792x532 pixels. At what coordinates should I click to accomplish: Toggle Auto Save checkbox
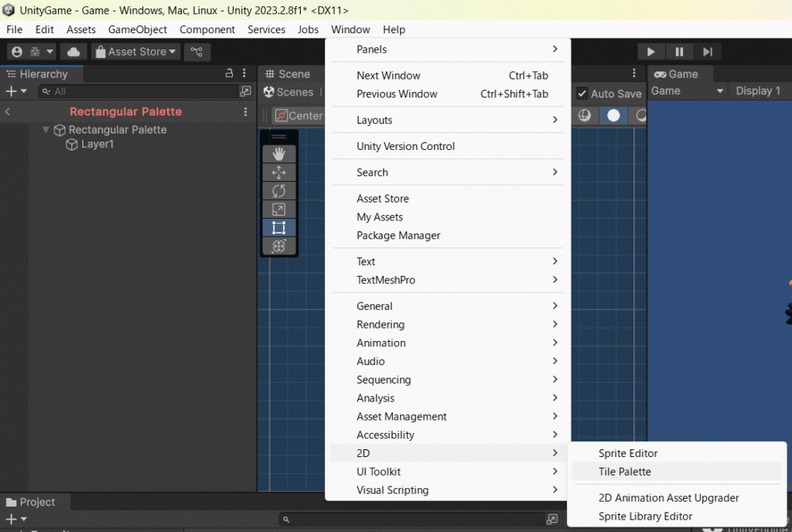click(x=582, y=94)
